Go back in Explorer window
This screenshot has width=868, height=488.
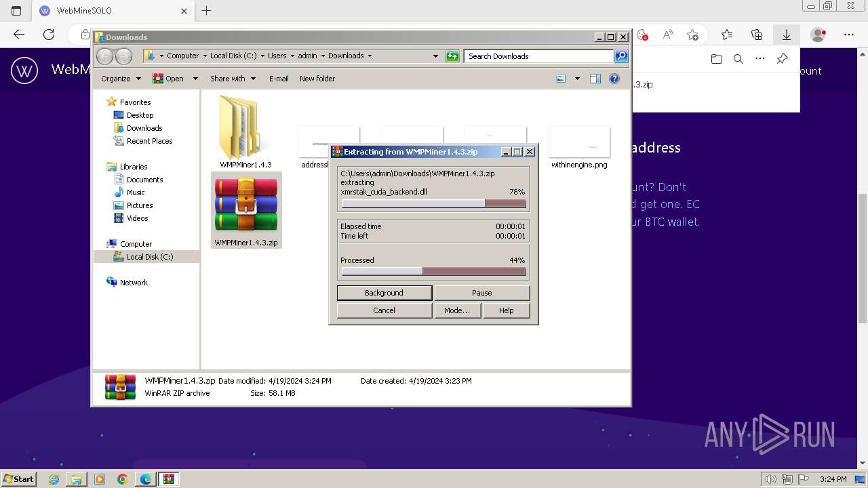click(105, 56)
